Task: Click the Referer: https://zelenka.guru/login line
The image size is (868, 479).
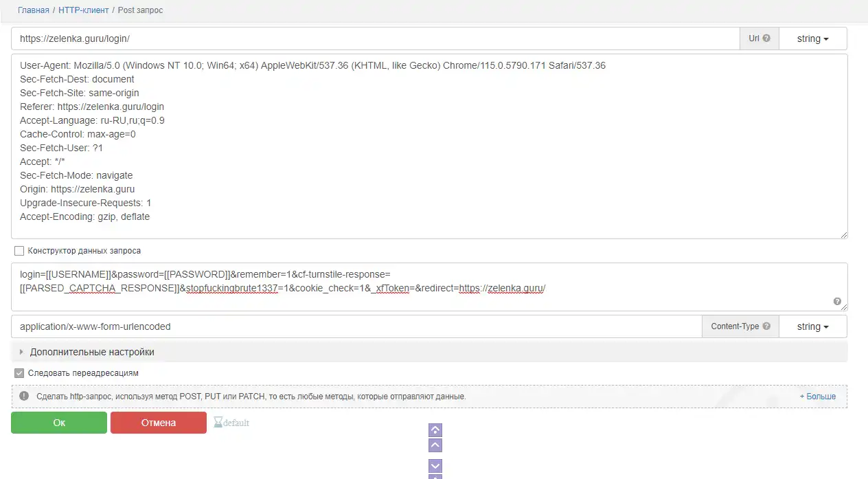Action: click(92, 107)
